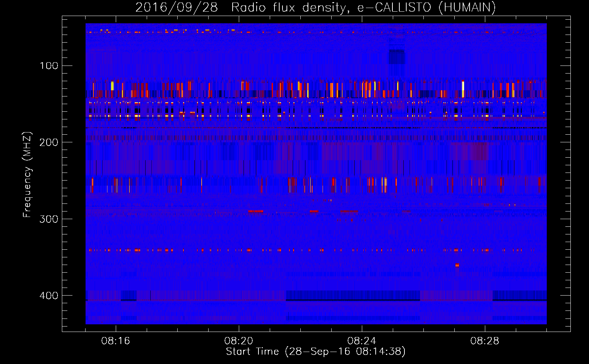Click the '08:20' time tick label
The height and width of the screenshot is (364, 589).
click(238, 341)
